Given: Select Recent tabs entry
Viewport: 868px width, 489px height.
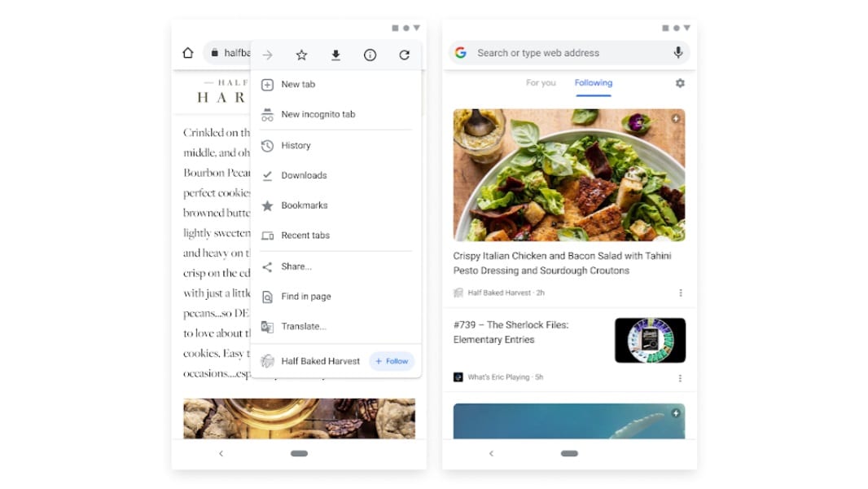Looking at the screenshot, I should click(336, 236).
